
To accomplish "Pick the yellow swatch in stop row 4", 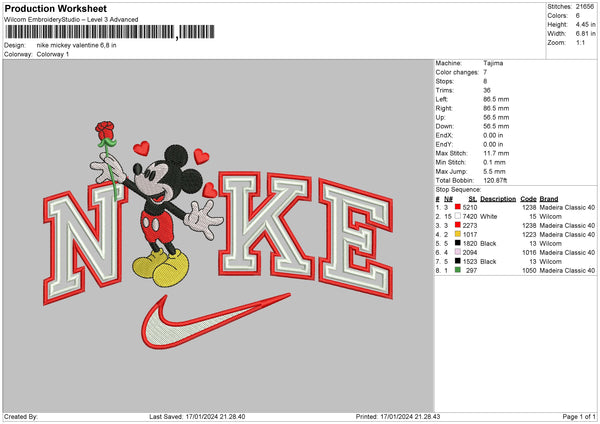I will pyautogui.click(x=458, y=234).
